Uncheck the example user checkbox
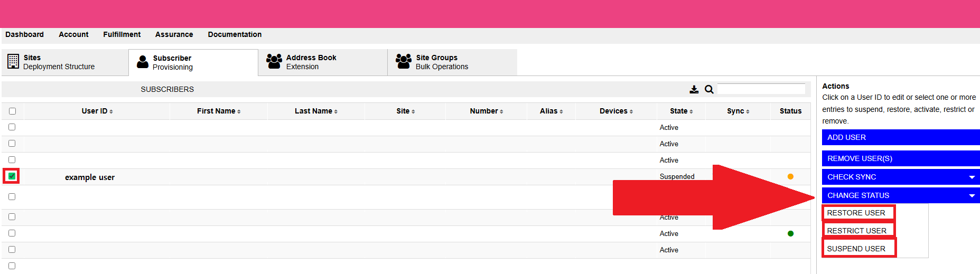Image resolution: width=980 pixels, height=274 pixels. (x=12, y=176)
